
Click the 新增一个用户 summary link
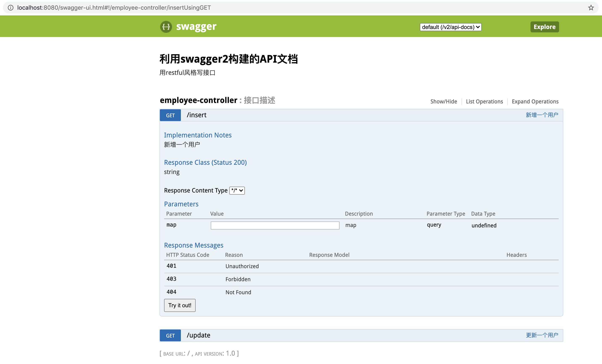coord(542,115)
